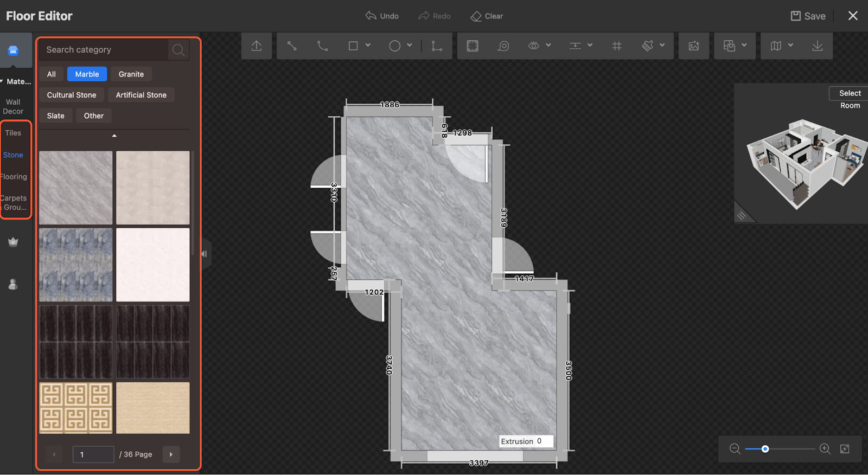Toggle the eye visibility icon
Viewport: 868px width, 475px height.
tap(534, 46)
